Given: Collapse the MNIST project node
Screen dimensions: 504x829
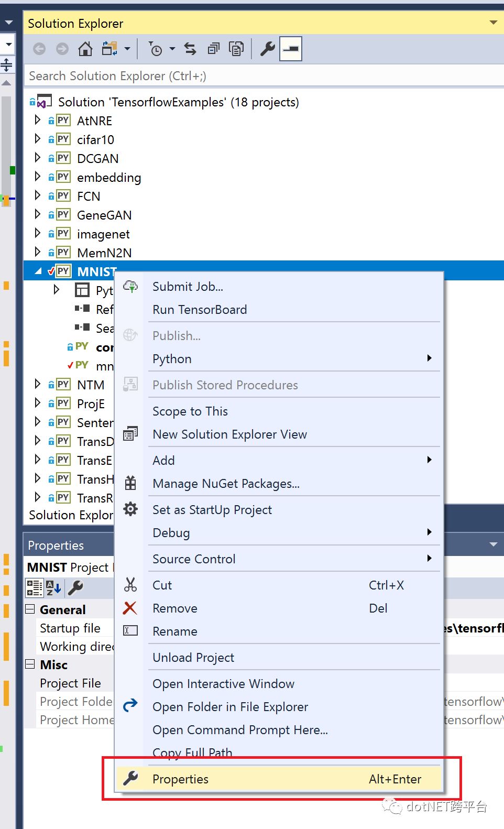Looking at the screenshot, I should pyautogui.click(x=38, y=271).
